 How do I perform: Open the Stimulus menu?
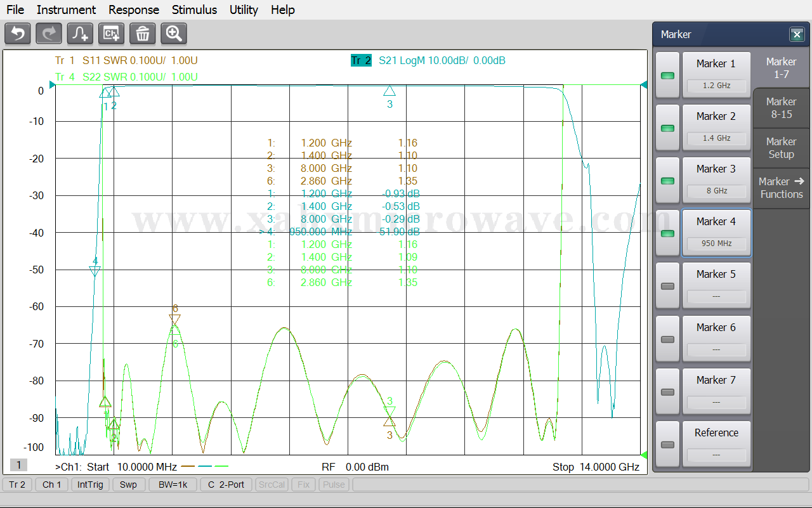(x=194, y=10)
